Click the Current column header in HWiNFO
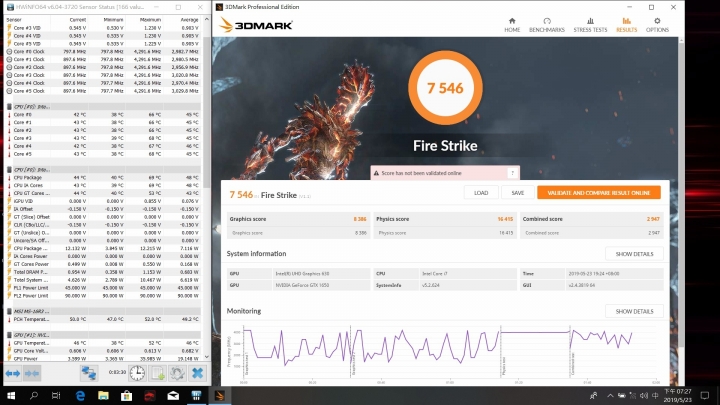 click(78, 20)
